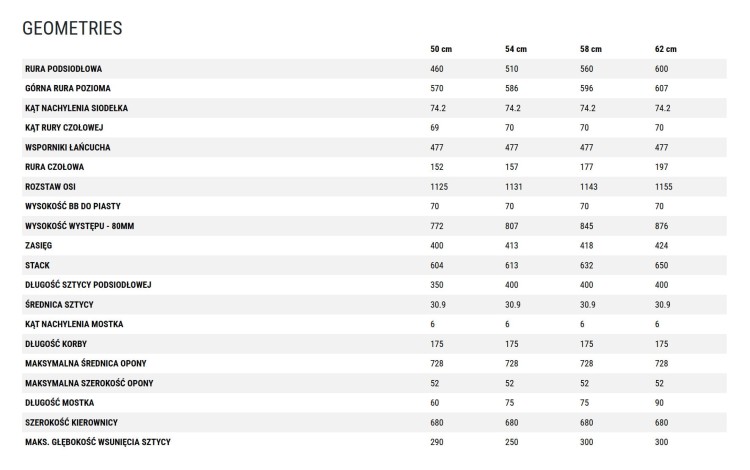This screenshot has height=470, width=750.
Task: Click the MAKSYMALNA SZEROKOŚĆ OPONY label
Action: click(x=89, y=383)
